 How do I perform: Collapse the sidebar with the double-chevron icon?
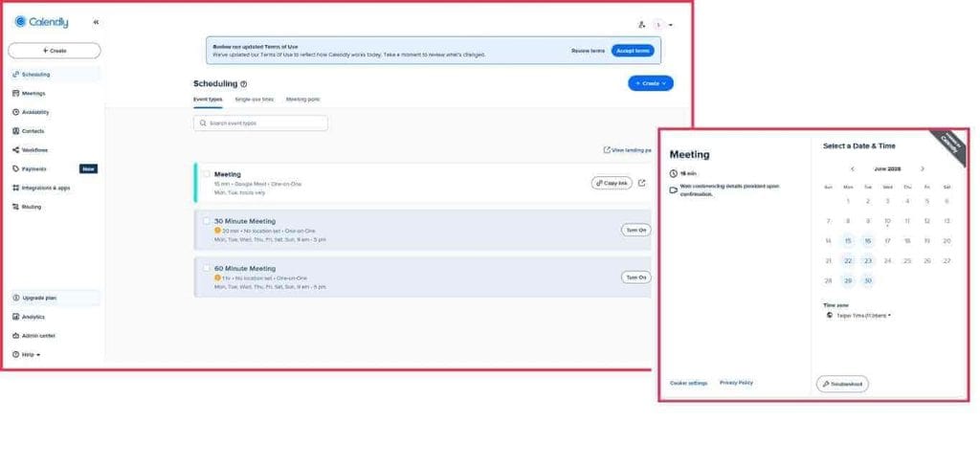click(x=96, y=22)
